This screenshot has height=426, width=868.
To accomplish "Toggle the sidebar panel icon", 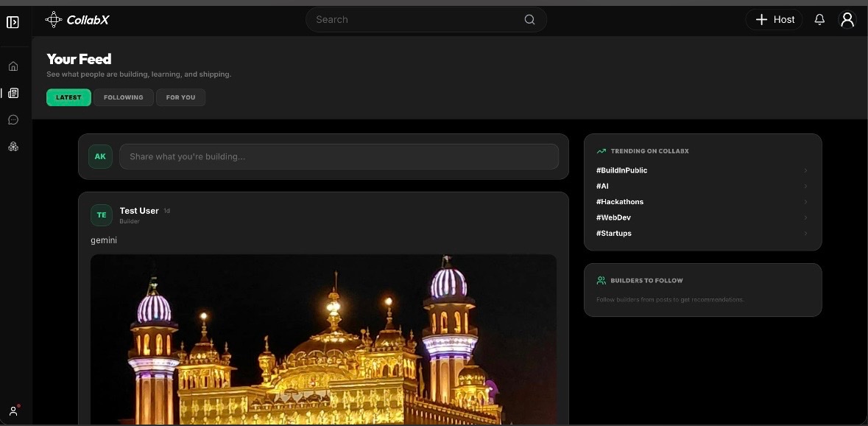I will pyautogui.click(x=13, y=22).
